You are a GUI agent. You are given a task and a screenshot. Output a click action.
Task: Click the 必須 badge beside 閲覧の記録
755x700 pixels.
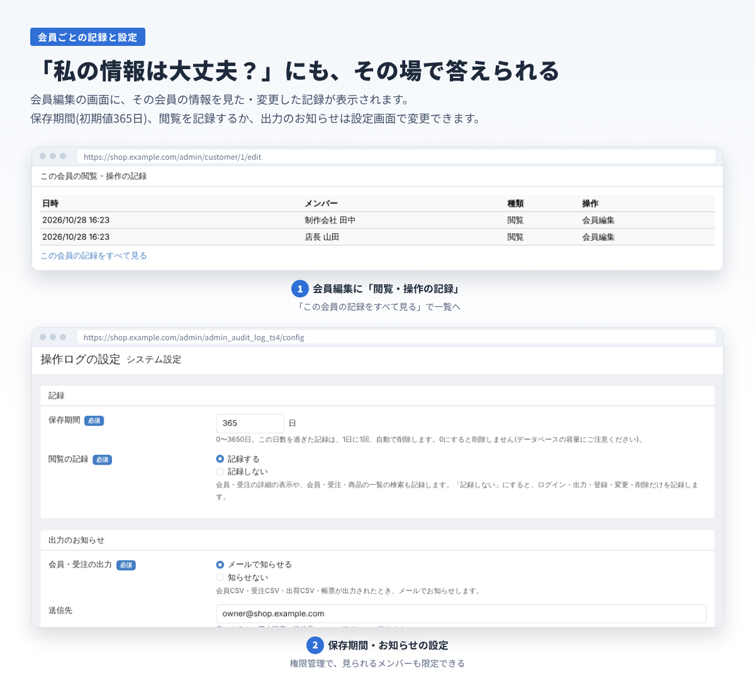pyautogui.click(x=103, y=460)
